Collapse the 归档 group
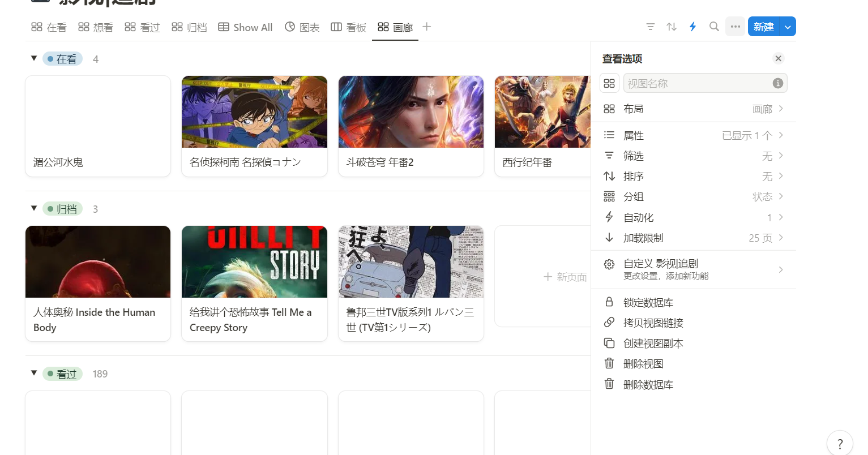Image resolution: width=868 pixels, height=455 pixels. 34,208
